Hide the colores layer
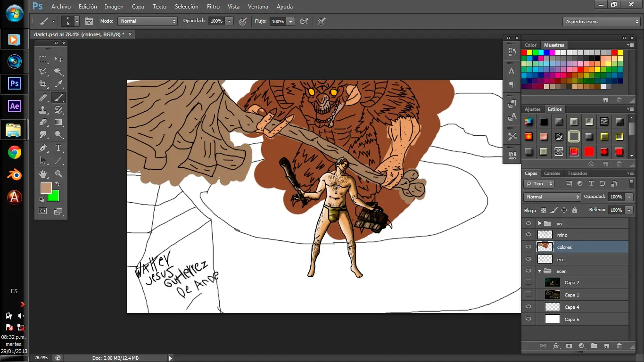The image size is (644, 362). pos(528,247)
